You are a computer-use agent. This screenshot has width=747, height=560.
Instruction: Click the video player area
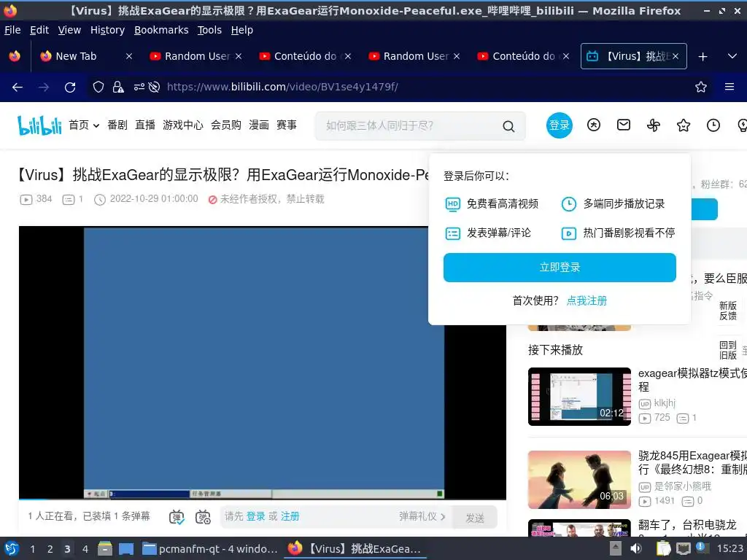coord(263,362)
